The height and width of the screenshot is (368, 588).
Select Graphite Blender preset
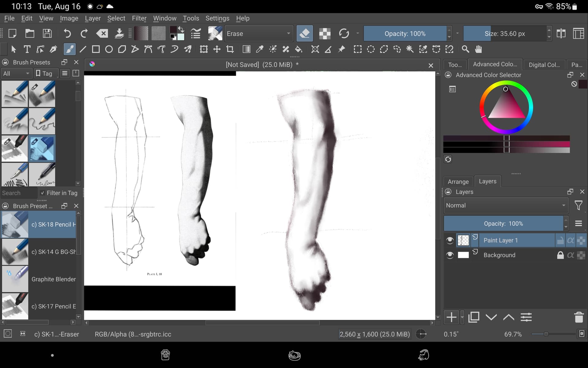39,279
